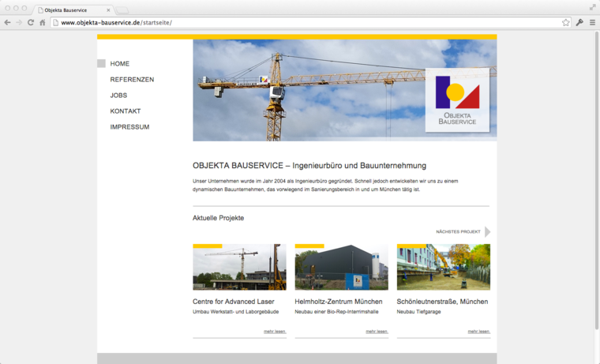Click the Helmholtz-Zentrum München title
This screenshot has height=364, width=600.
pos(339,302)
